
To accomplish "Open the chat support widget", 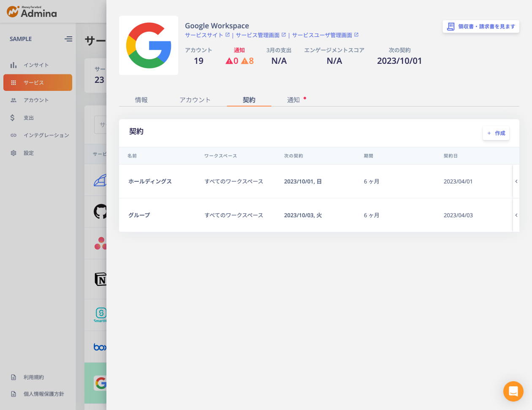I will (513, 391).
